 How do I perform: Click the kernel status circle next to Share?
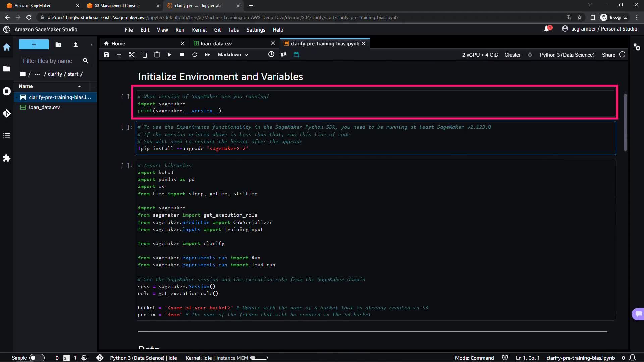pos(622,55)
